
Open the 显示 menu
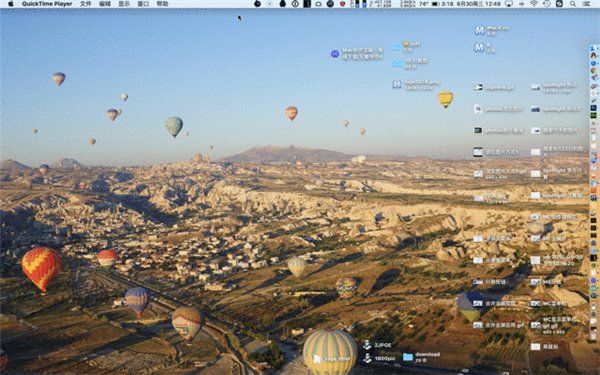pyautogui.click(x=124, y=4)
